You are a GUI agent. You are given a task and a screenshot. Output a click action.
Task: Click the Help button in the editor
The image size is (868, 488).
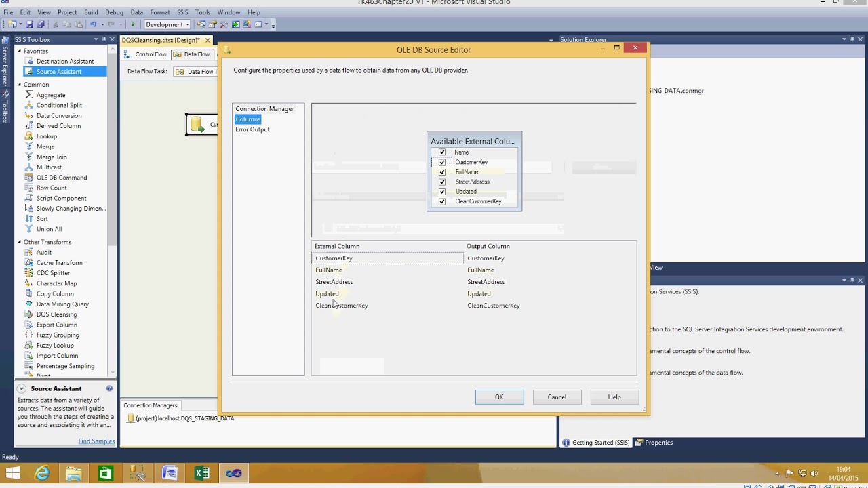coord(614,397)
